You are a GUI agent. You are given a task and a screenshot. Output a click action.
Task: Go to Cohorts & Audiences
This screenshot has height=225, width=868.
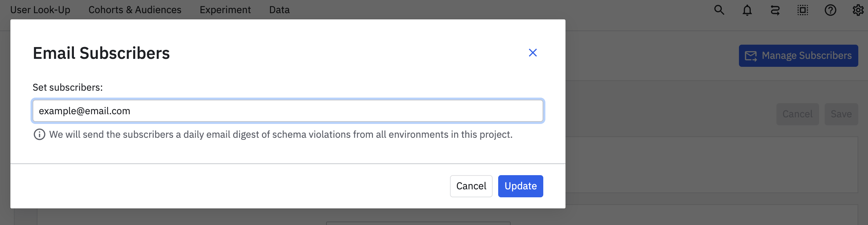point(135,10)
